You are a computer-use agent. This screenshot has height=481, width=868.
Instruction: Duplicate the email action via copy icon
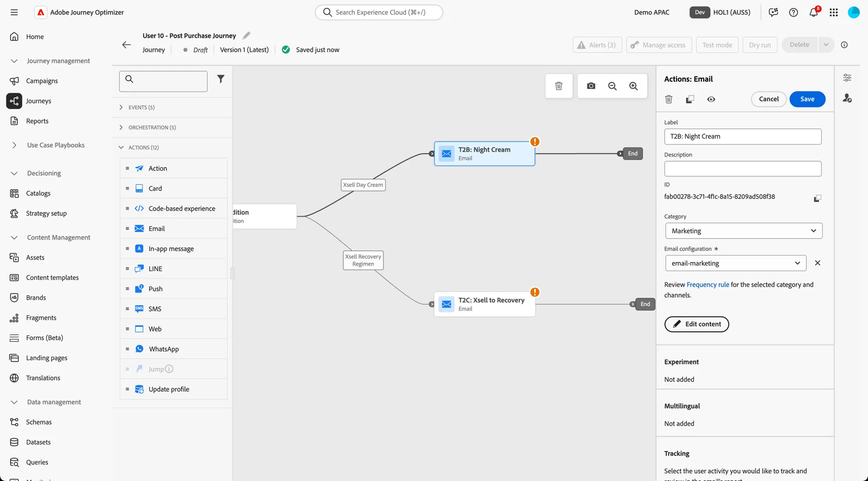pos(690,99)
